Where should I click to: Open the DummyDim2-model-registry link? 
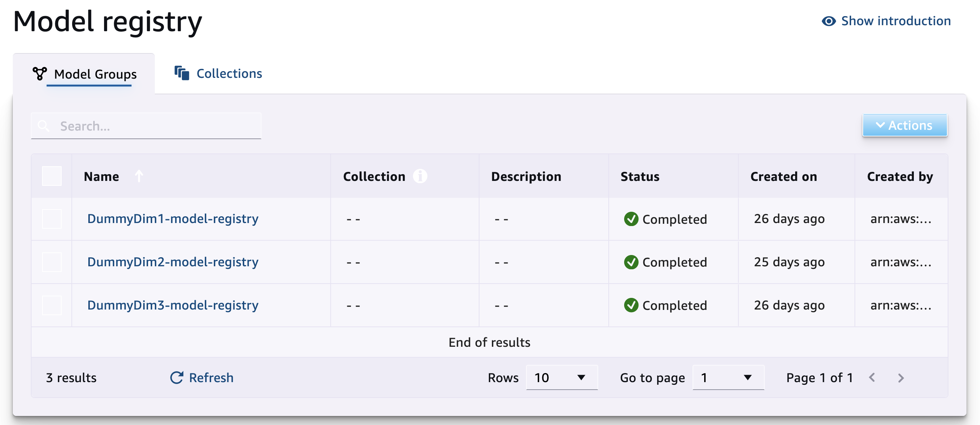point(173,262)
